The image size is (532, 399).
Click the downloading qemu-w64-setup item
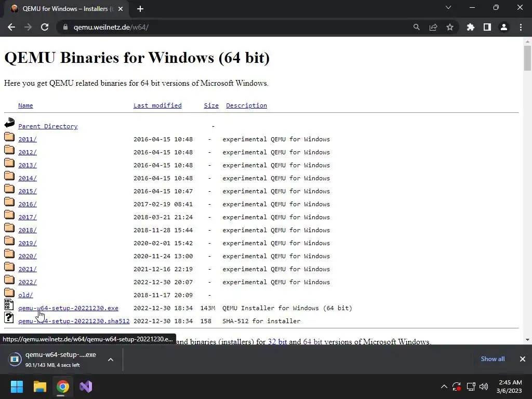click(x=54, y=360)
